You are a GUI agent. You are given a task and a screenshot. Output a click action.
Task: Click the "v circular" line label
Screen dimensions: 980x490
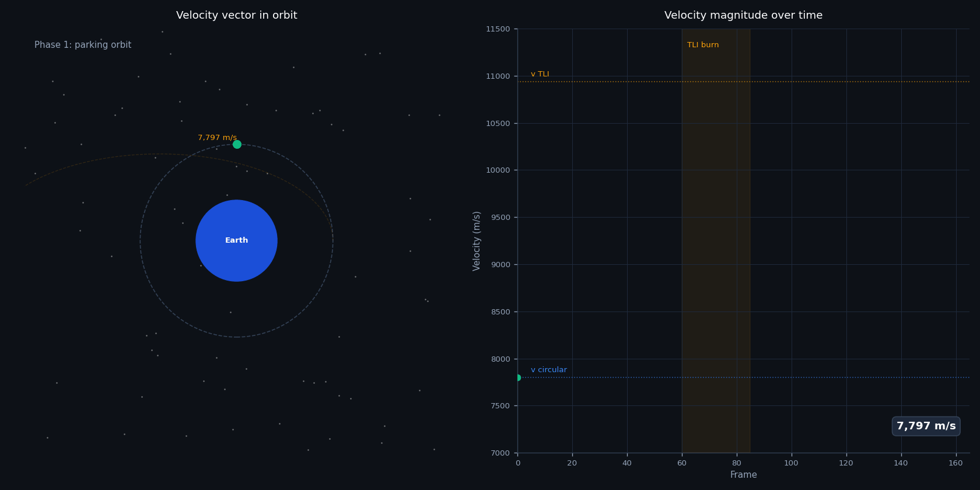[549, 370]
